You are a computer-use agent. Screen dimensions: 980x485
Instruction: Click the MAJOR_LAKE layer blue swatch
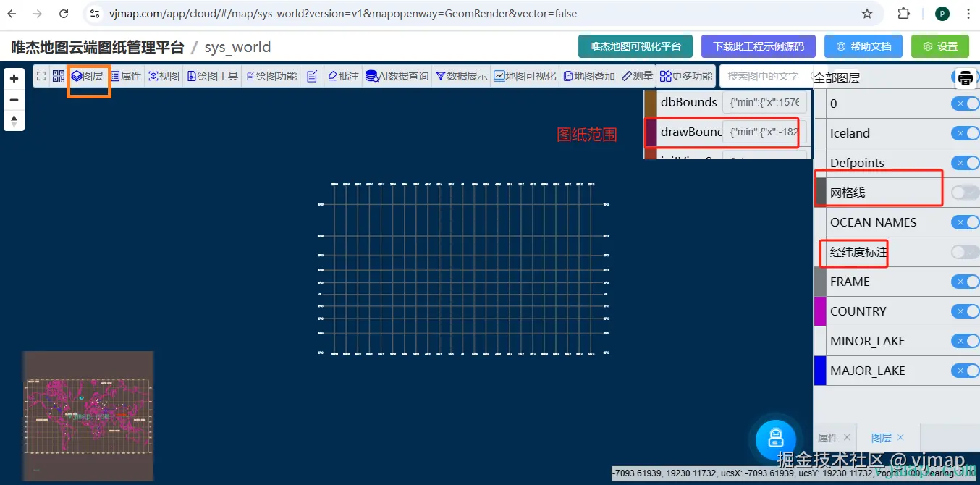(820, 371)
